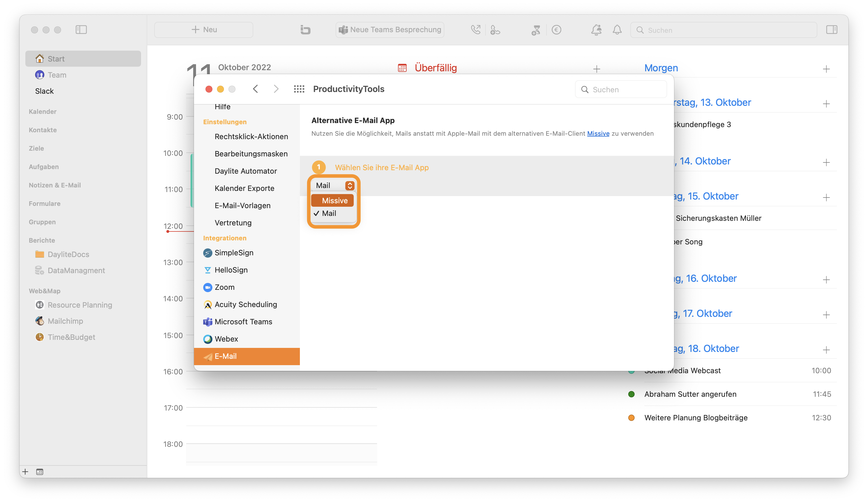The width and height of the screenshot is (868, 502).
Task: Click the calendar icon at sidebar bottom
Action: coord(40,472)
